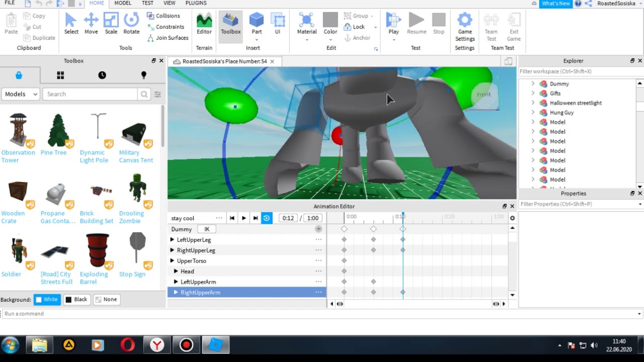Select the Exploding Barrel model

click(97, 251)
